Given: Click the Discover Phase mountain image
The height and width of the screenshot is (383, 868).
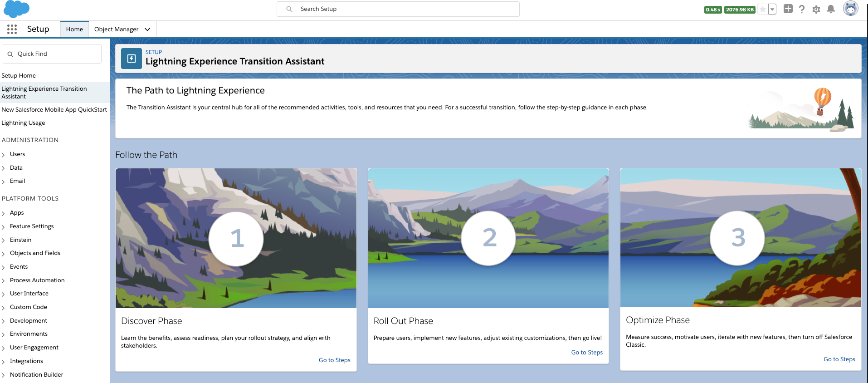Looking at the screenshot, I should pos(236,238).
